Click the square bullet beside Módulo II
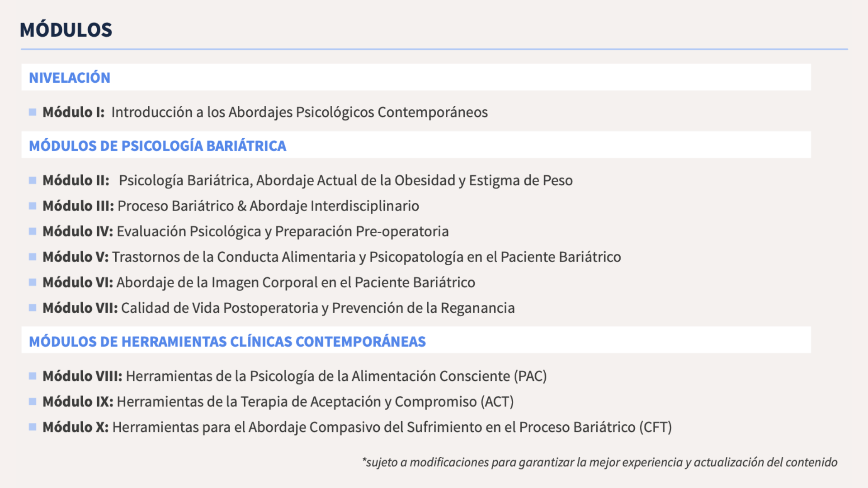Screen dimensions: 868x488 33,180
